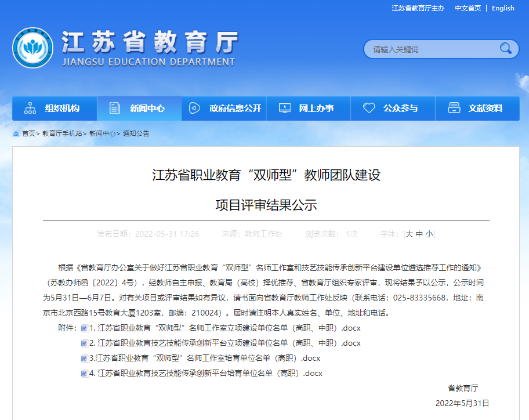Click the 公众参与 heart icon

pyautogui.click(x=369, y=108)
